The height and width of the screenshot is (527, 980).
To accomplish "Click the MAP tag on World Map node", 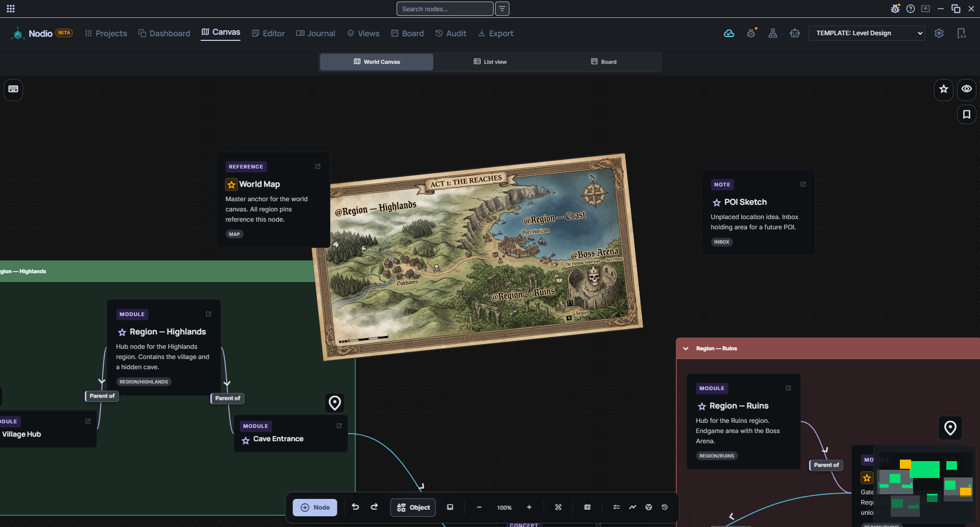I will [234, 234].
